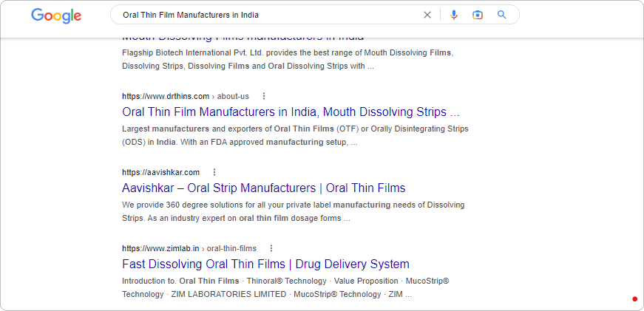This screenshot has width=644, height=311.
Task: Click the 'Largest manufacturers and exporters' snippet
Action: point(295,135)
